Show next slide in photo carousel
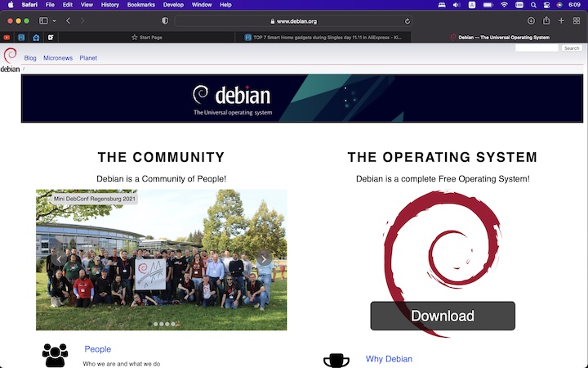Screen dimensions: 588x368 point(264,258)
